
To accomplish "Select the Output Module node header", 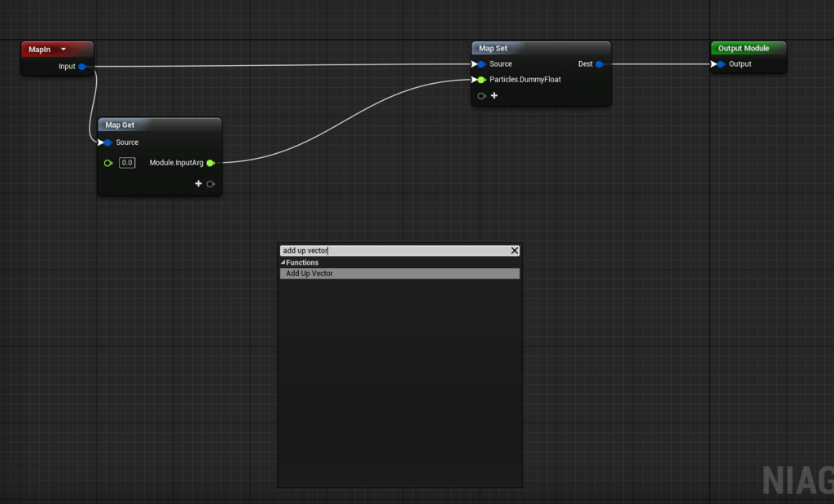I will pyautogui.click(x=748, y=48).
